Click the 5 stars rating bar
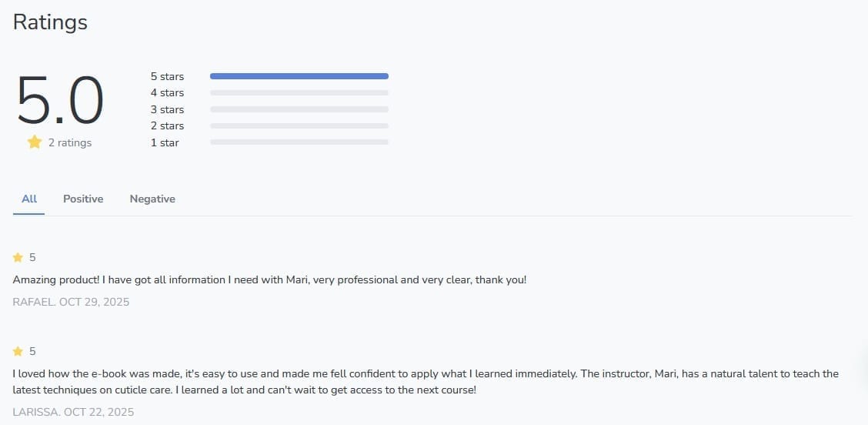Viewport: 868px width, 425px height. [x=299, y=76]
